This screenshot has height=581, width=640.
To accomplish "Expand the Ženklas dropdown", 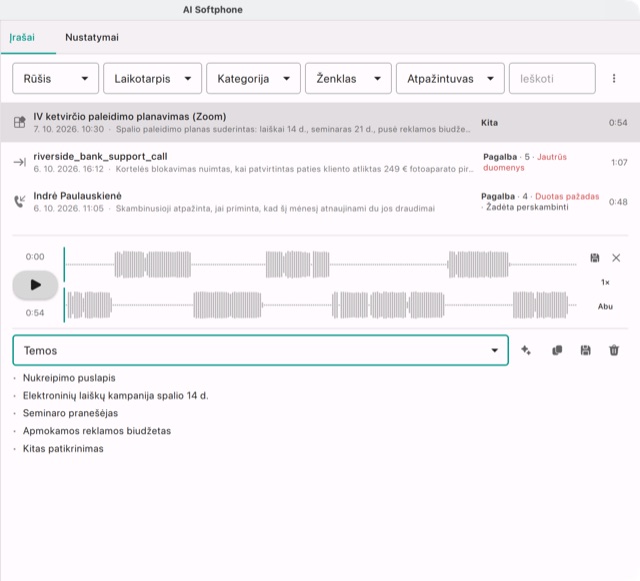I will tap(348, 78).
